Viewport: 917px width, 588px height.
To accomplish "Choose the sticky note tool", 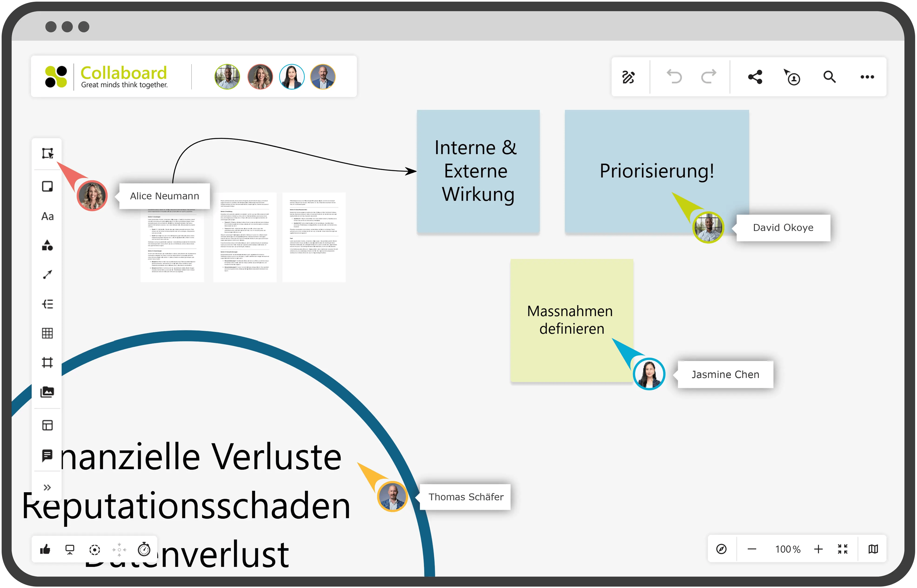I will coord(47,186).
